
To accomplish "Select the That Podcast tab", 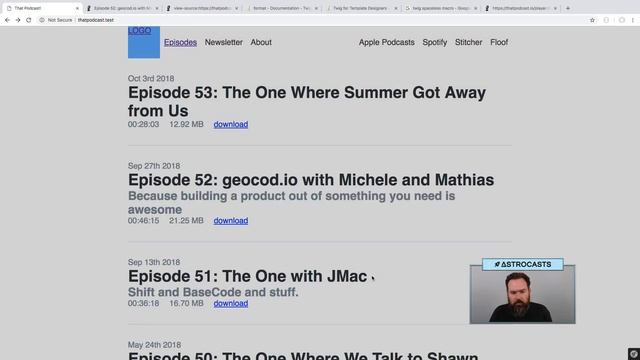I will coord(41,8).
